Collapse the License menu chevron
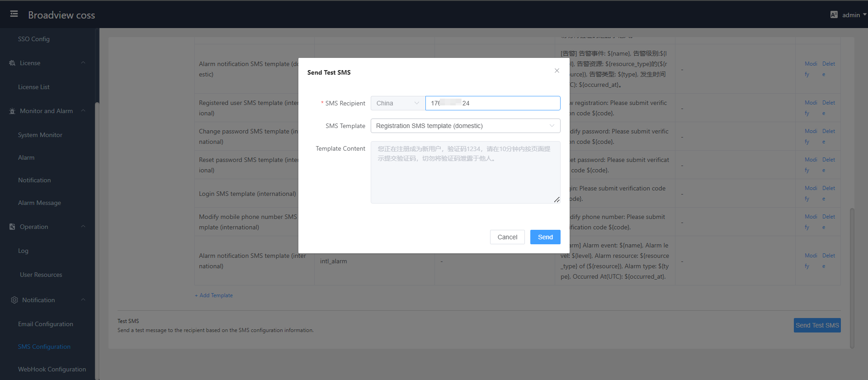The width and height of the screenshot is (868, 380). point(83,63)
